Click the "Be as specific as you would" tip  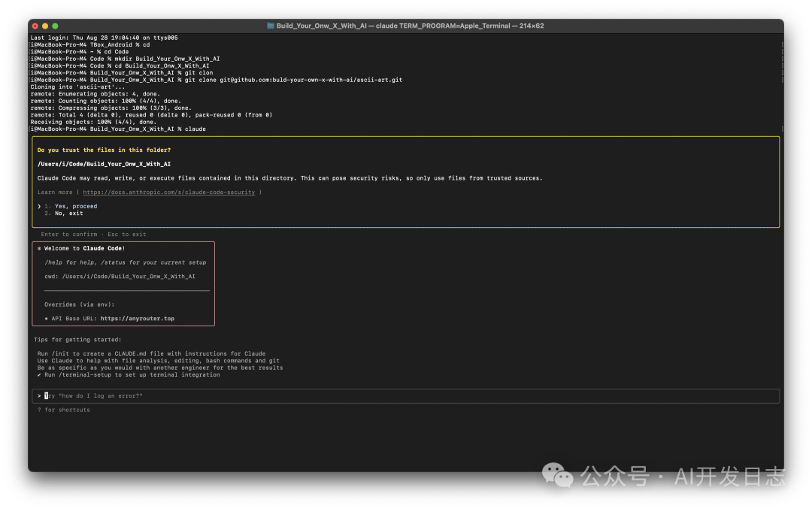point(160,368)
